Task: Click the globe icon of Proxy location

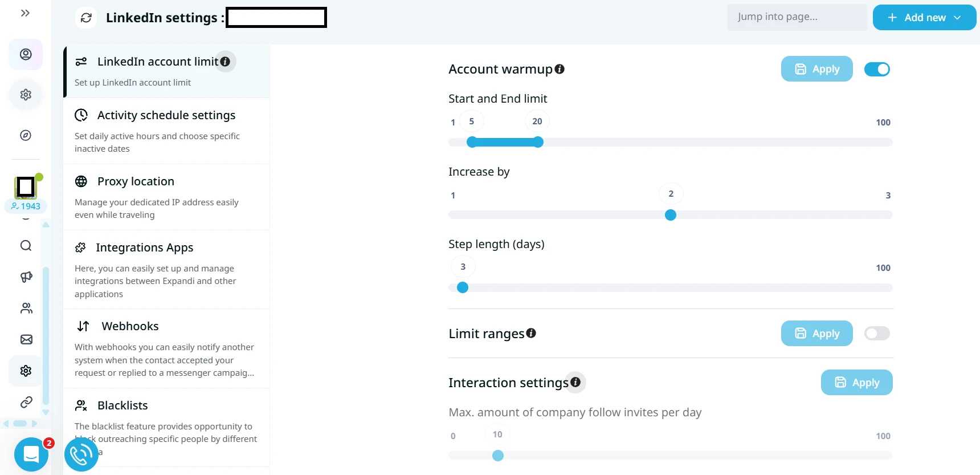Action: (81, 181)
